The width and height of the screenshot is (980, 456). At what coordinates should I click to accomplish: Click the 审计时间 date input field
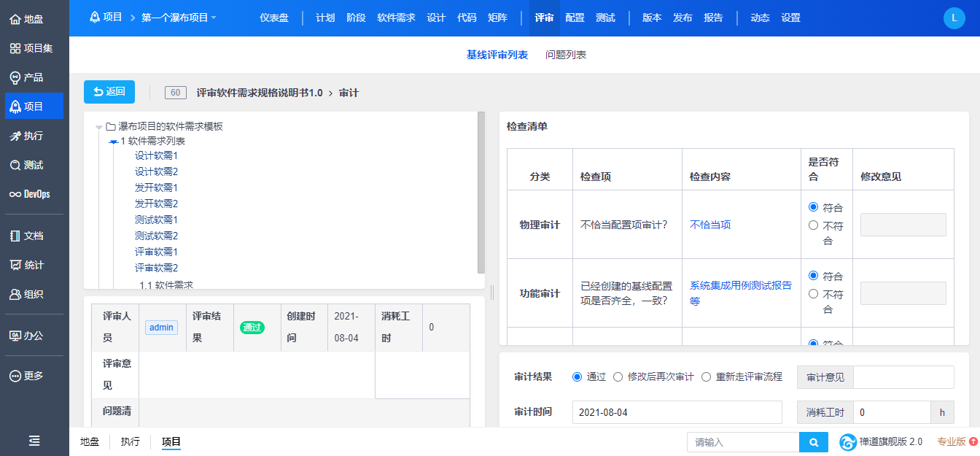[677, 412]
